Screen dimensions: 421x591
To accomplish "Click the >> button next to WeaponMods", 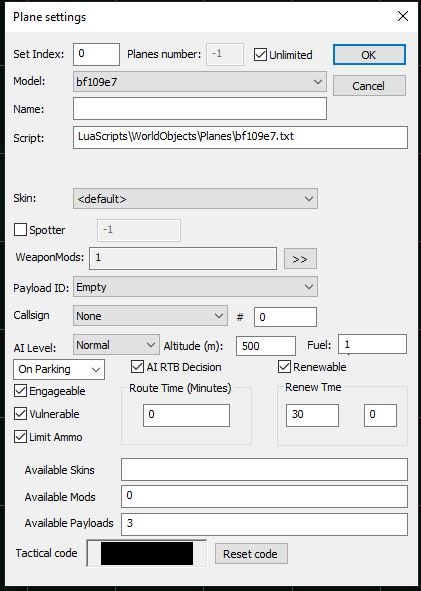I will click(x=300, y=259).
